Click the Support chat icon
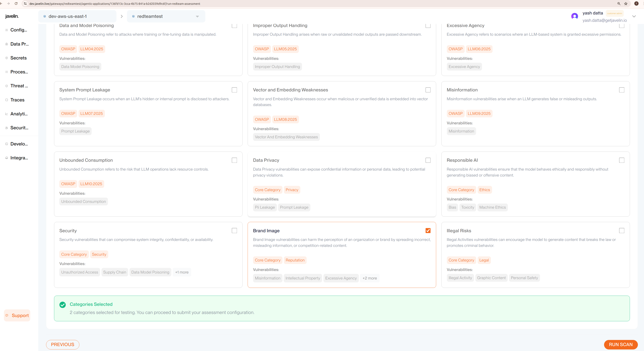This screenshot has height=351, width=644. tap(7, 315)
